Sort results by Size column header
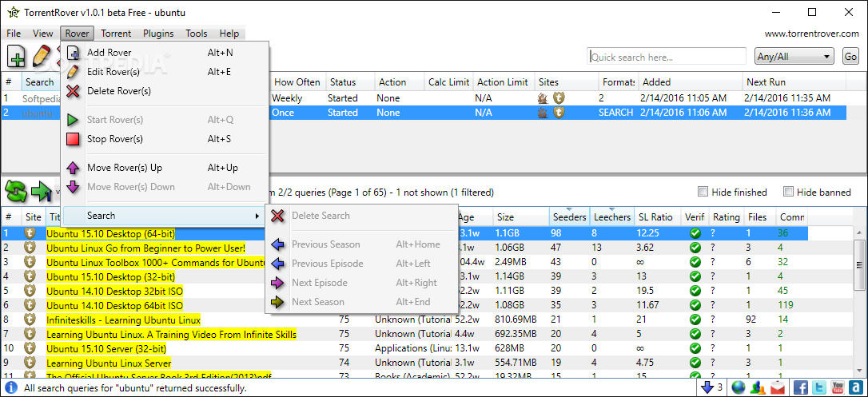 pos(521,216)
